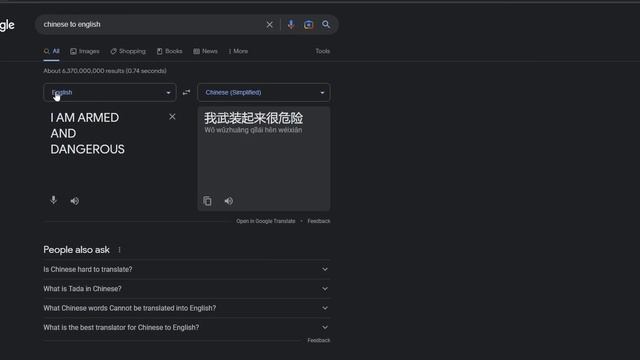Click Feedback below the translate widget
640x360 pixels.
319,221
